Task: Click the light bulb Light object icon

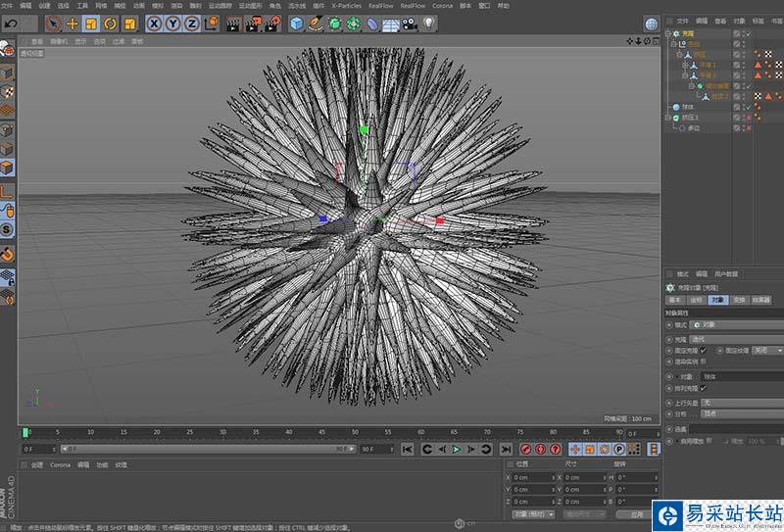Action: [x=428, y=23]
